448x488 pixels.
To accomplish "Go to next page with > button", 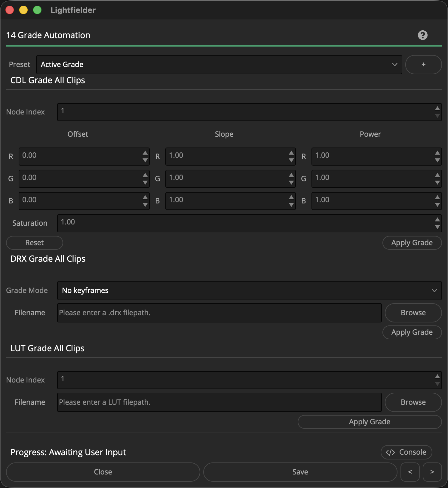I will click(432, 472).
